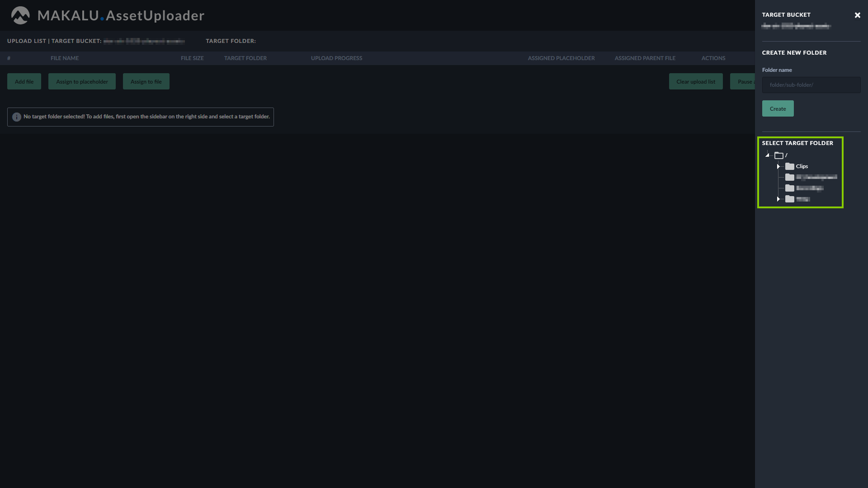Click the Create folder button
The image size is (868, 488).
(x=778, y=108)
